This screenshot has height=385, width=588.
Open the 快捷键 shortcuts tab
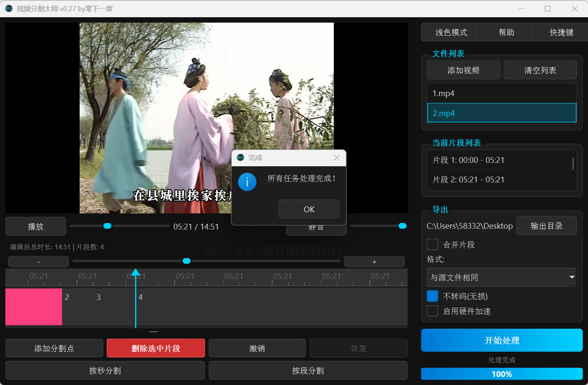[x=561, y=32]
